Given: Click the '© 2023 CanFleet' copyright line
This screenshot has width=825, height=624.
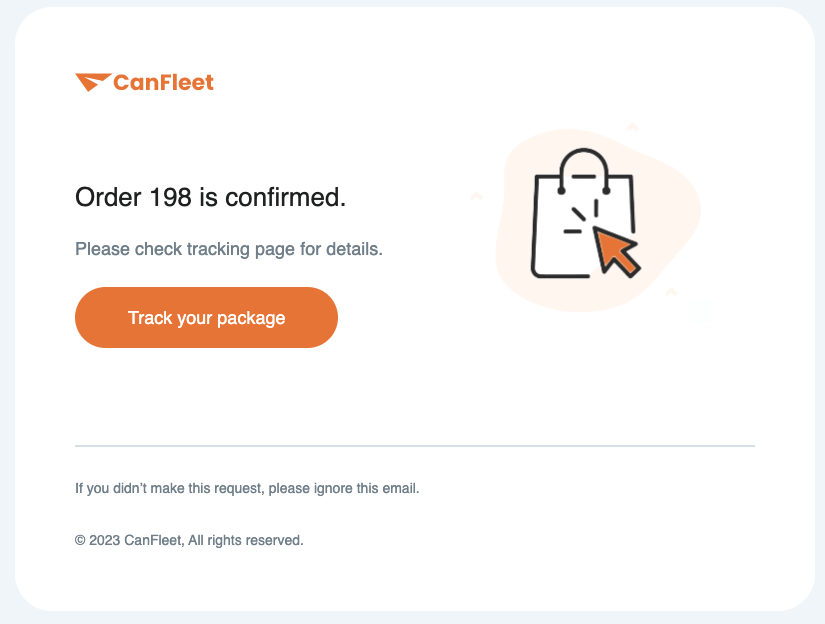Looking at the screenshot, I should coord(129,540).
